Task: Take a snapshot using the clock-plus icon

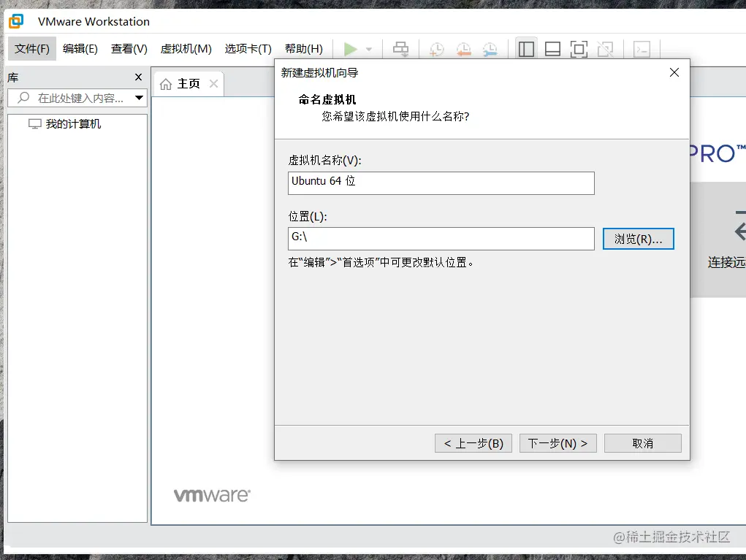Action: pos(436,50)
